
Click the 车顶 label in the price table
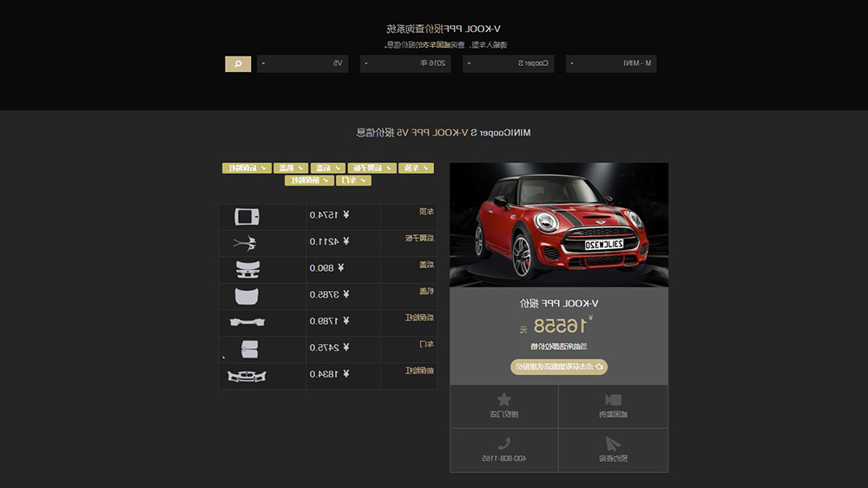point(426,212)
